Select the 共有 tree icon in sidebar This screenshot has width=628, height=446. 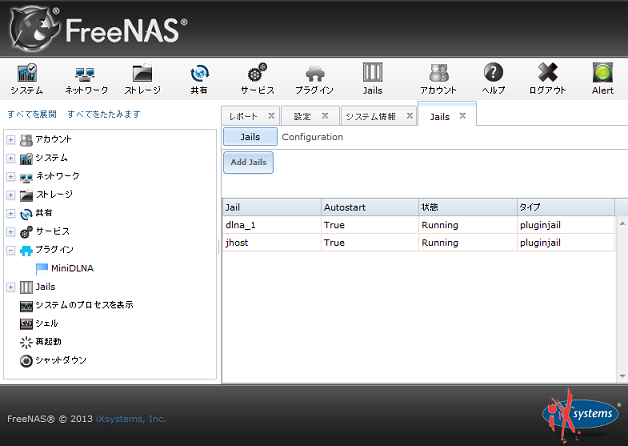pos(26,214)
